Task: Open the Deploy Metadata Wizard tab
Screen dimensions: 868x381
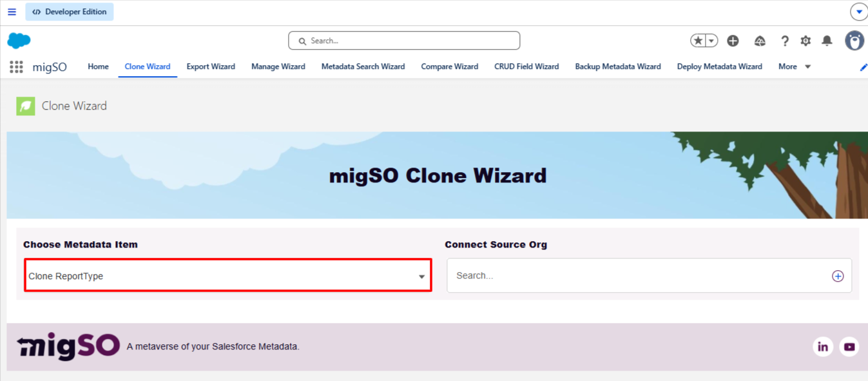Action: click(x=719, y=66)
